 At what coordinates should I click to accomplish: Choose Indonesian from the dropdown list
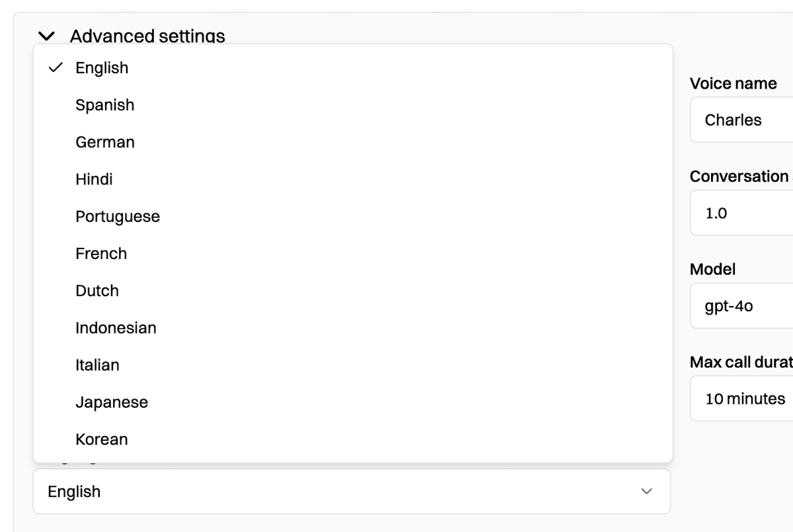pos(116,328)
